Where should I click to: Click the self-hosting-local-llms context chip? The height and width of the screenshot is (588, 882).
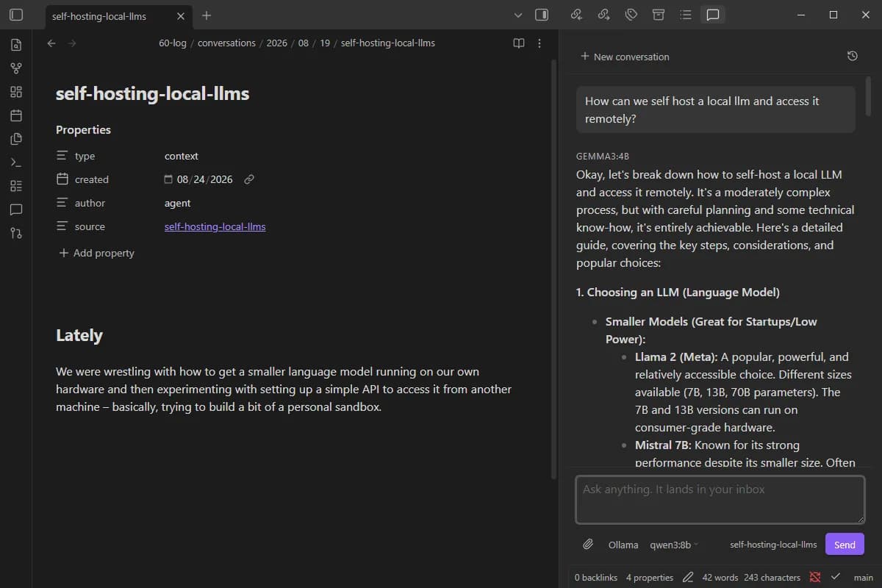coord(773,545)
